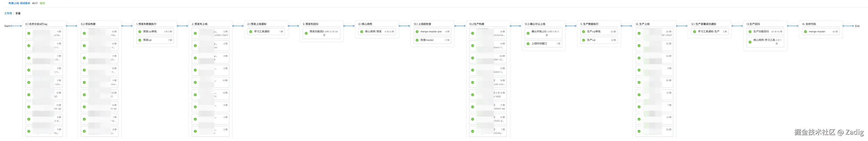Viewport: 868px width, 141px height.
Task: Select the green check beside 上线时间窗口
Action: click(528, 44)
